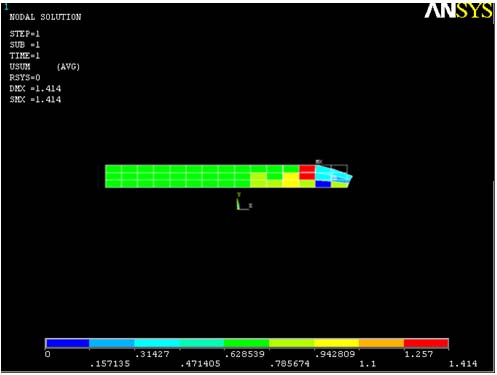Click the legend value 1.1

(x=368, y=364)
